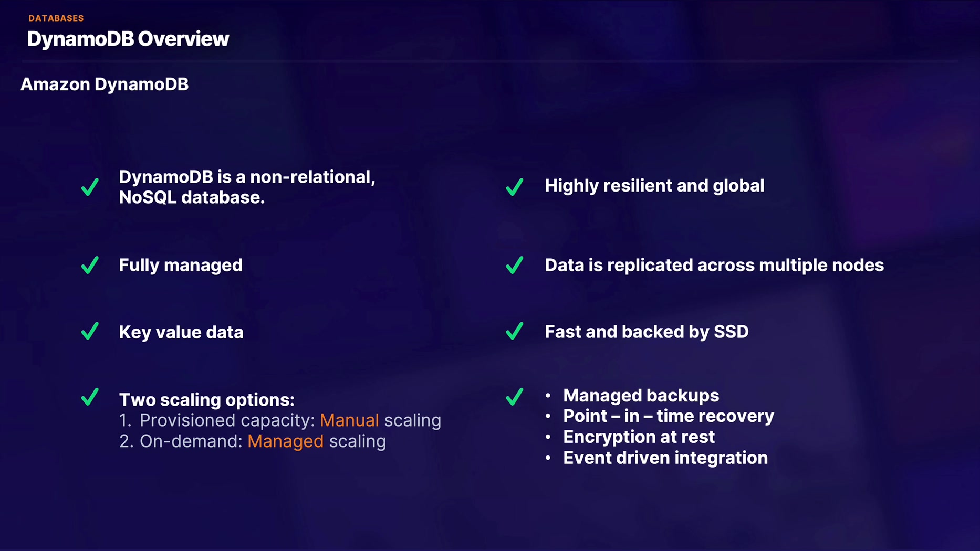
Task: Click the orange word Managed
Action: [285, 441]
